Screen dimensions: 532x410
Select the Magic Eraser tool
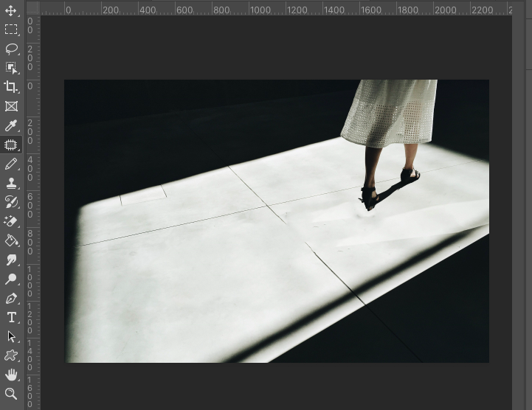pyautogui.click(x=11, y=221)
